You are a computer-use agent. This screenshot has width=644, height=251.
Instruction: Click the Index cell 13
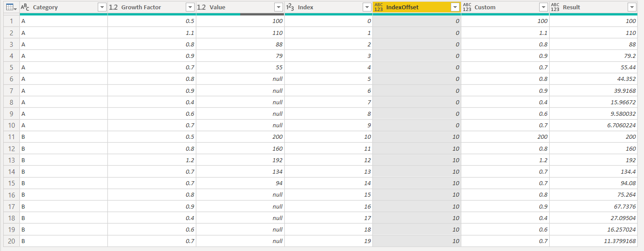click(329, 171)
